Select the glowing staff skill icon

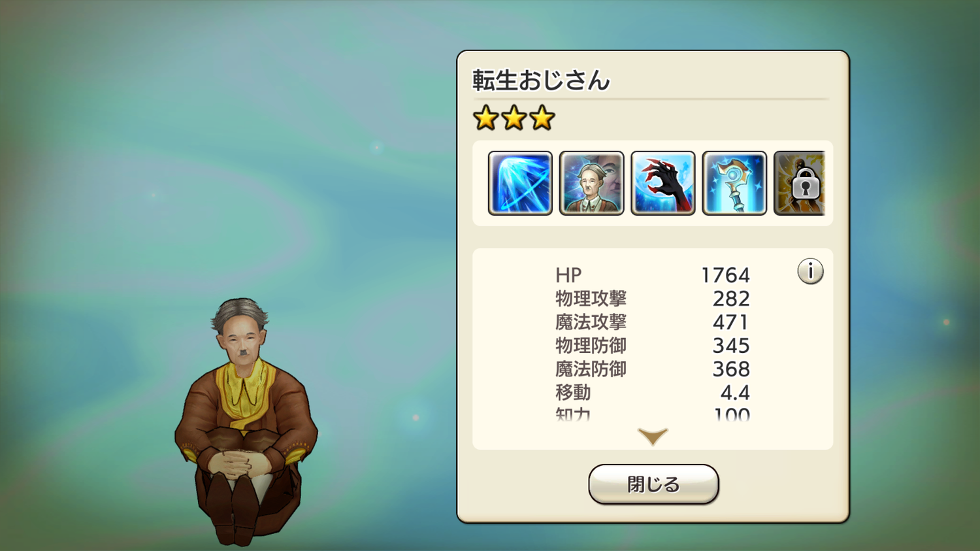point(734,183)
